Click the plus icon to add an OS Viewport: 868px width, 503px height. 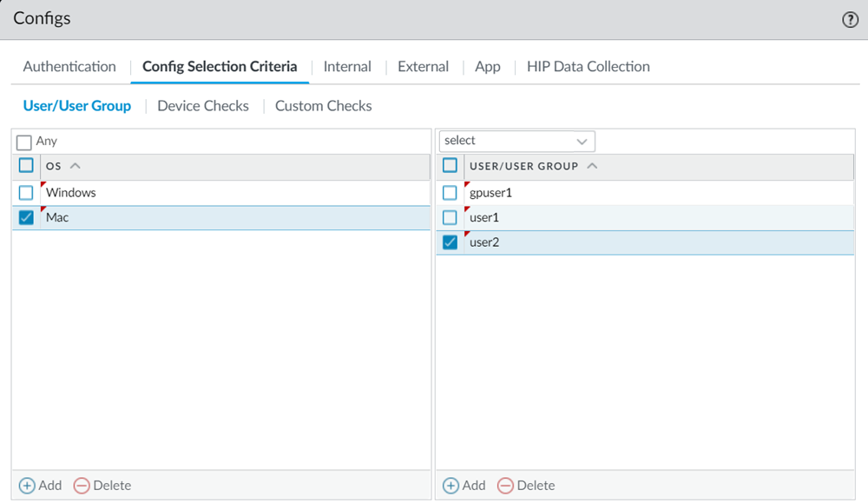pyautogui.click(x=28, y=486)
